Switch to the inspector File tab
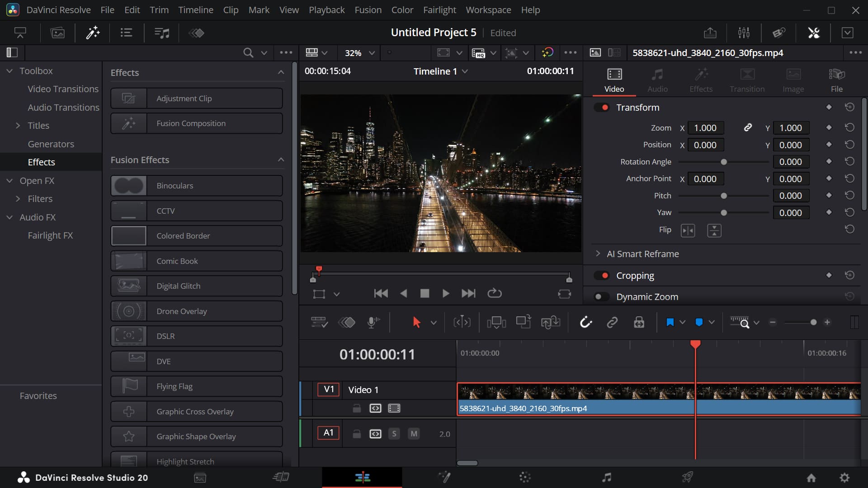This screenshot has width=868, height=488. click(836, 80)
